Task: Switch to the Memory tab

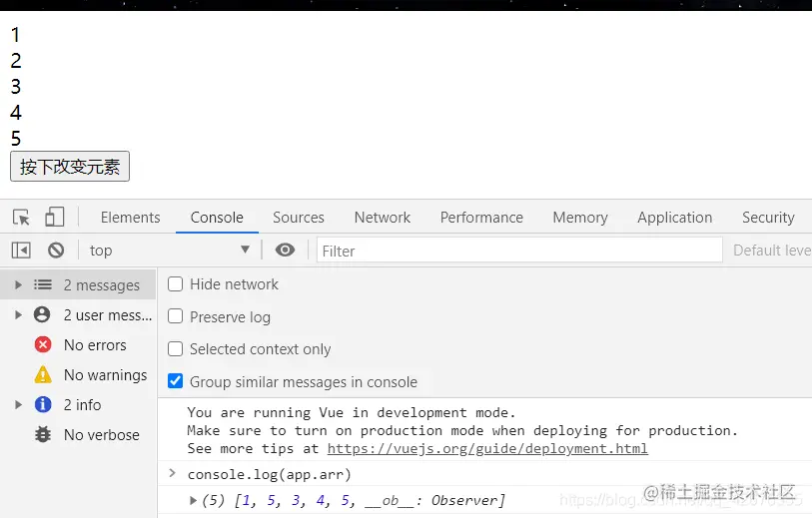Action: [x=580, y=218]
